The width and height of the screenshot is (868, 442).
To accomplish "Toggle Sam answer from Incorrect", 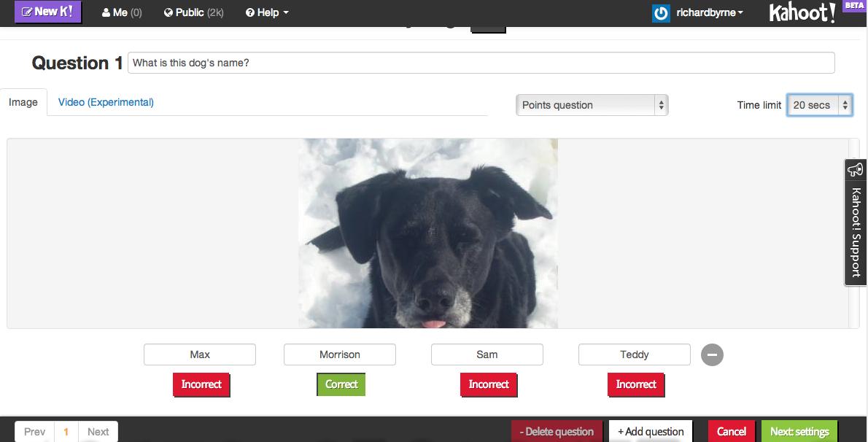I will (489, 384).
